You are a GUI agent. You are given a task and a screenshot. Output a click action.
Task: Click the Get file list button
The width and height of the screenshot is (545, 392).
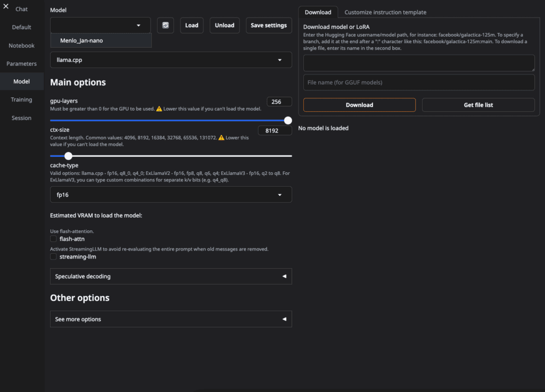478,105
